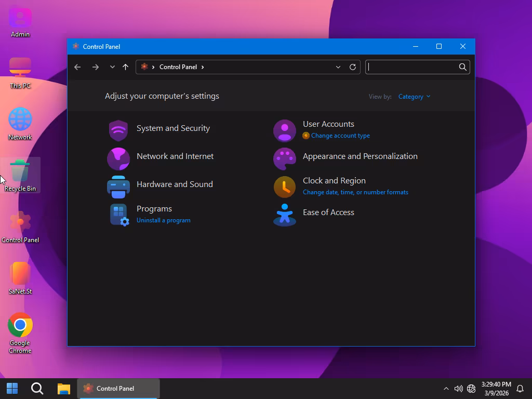
Task: Go up one level with up arrow
Action: pos(125,67)
